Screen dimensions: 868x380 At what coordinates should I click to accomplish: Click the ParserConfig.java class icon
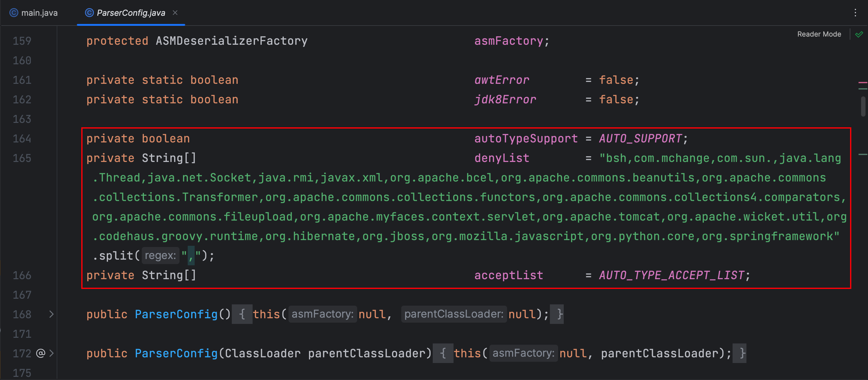89,13
